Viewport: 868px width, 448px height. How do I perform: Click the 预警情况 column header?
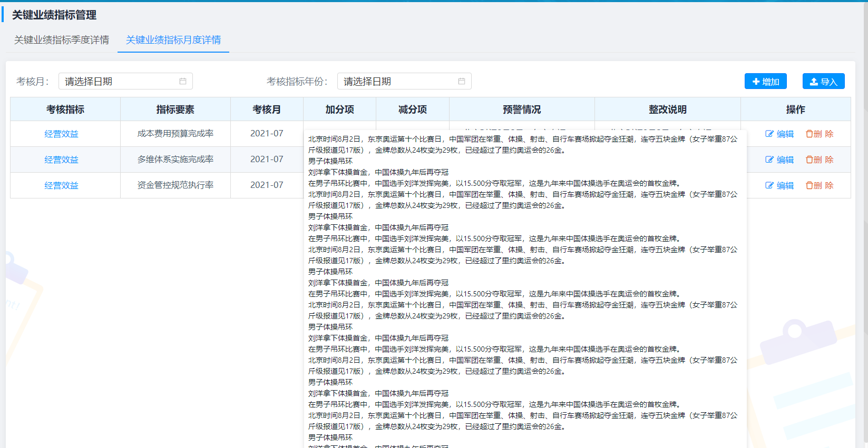[x=522, y=109]
